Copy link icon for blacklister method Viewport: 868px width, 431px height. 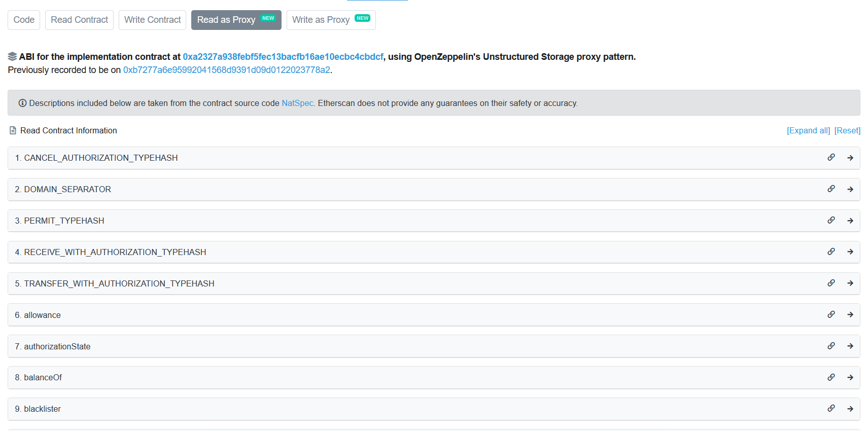831,409
